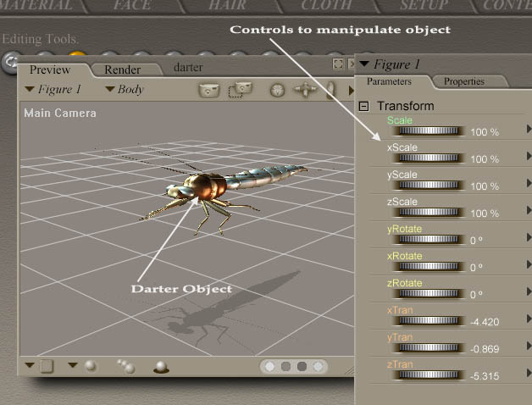Click the yScale parameter dial
Screen dimensions: 532x405
pyautogui.click(x=429, y=186)
